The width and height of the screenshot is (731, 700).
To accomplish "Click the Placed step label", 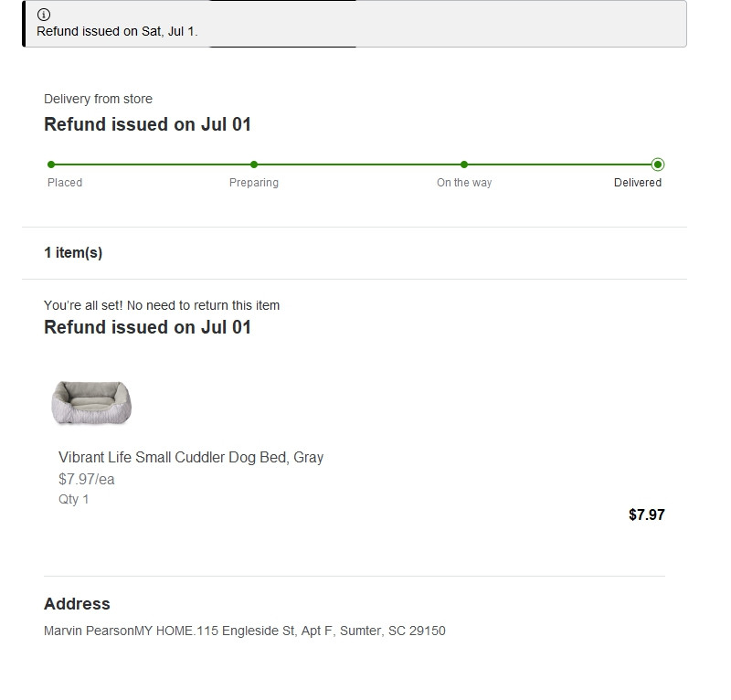I will pyautogui.click(x=65, y=183).
